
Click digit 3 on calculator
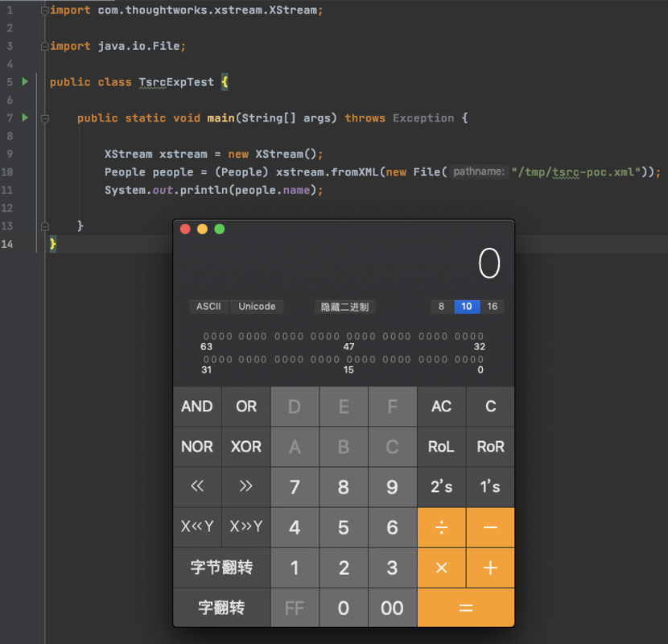[393, 568]
